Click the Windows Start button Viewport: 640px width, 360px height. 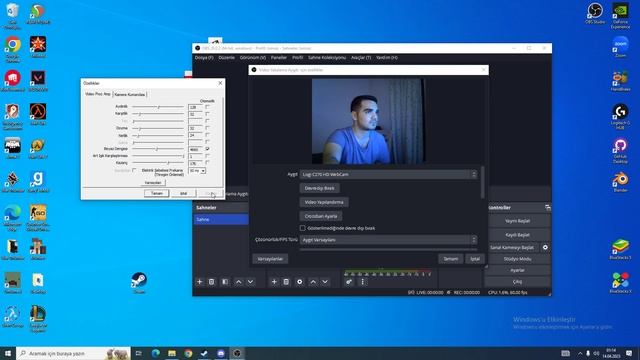[8, 353]
